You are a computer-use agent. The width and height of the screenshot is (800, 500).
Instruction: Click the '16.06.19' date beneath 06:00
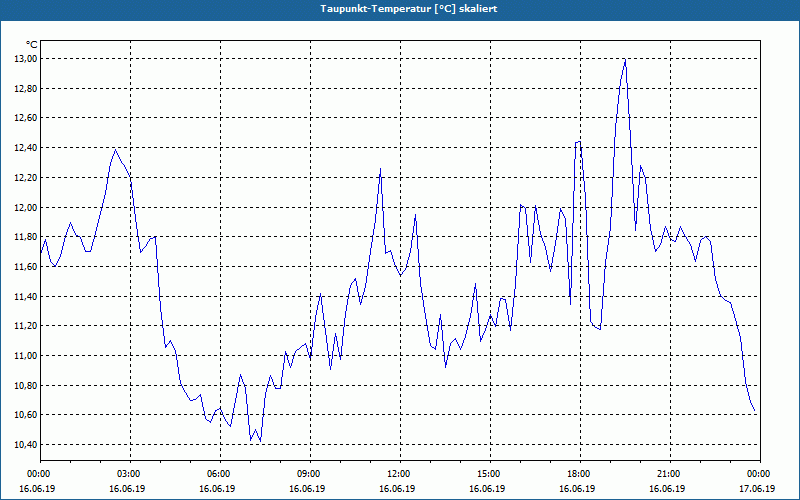pyautogui.click(x=217, y=488)
